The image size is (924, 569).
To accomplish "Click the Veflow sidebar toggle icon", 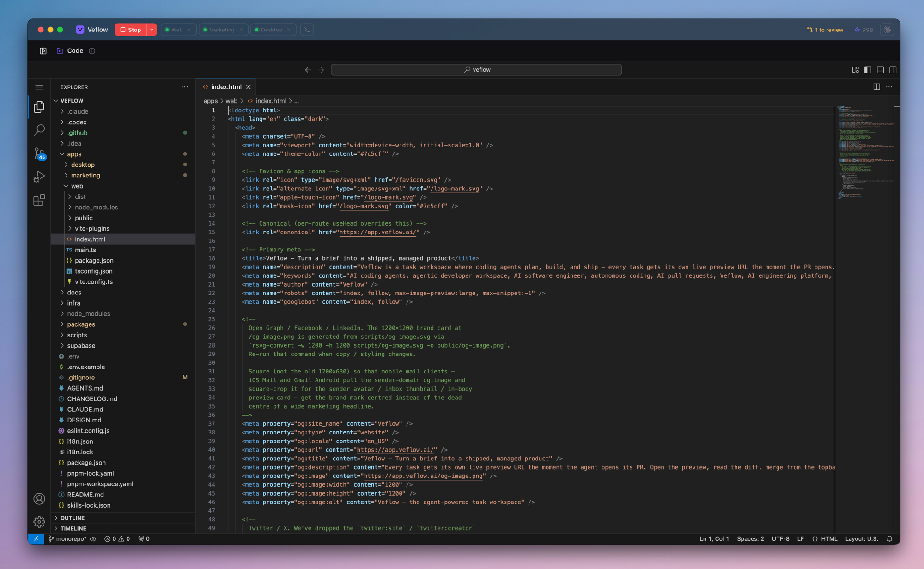I will point(43,51).
